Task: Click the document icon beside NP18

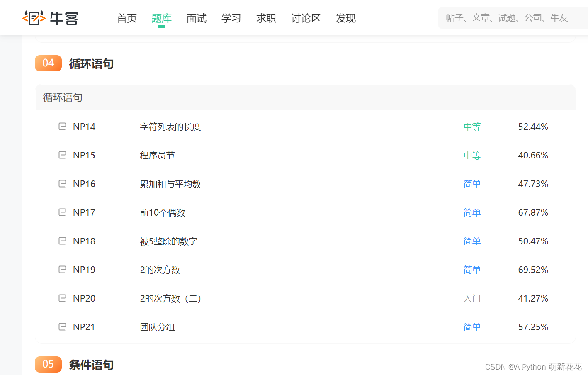Action: coord(62,241)
